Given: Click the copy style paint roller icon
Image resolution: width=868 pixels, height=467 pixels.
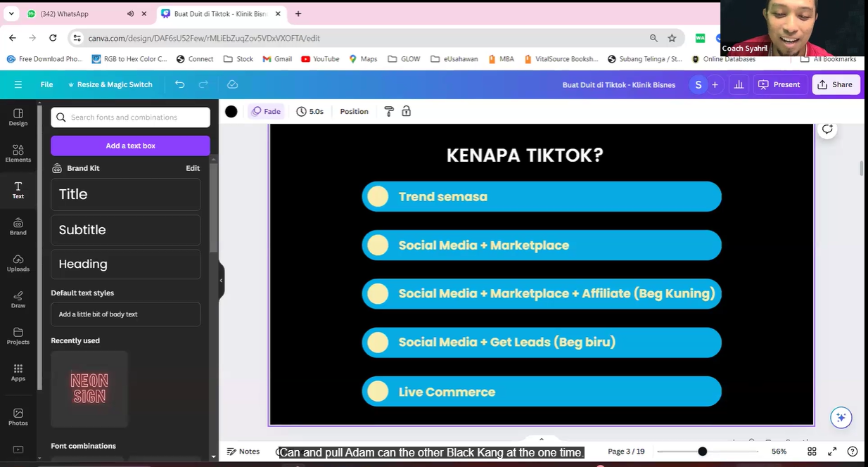Looking at the screenshot, I should [389, 111].
